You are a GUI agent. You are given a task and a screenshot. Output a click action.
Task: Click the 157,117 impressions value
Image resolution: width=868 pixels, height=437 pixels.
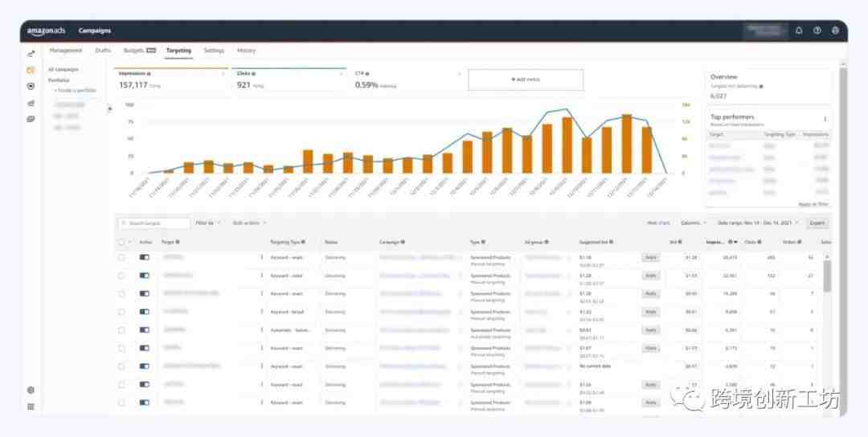(x=133, y=85)
